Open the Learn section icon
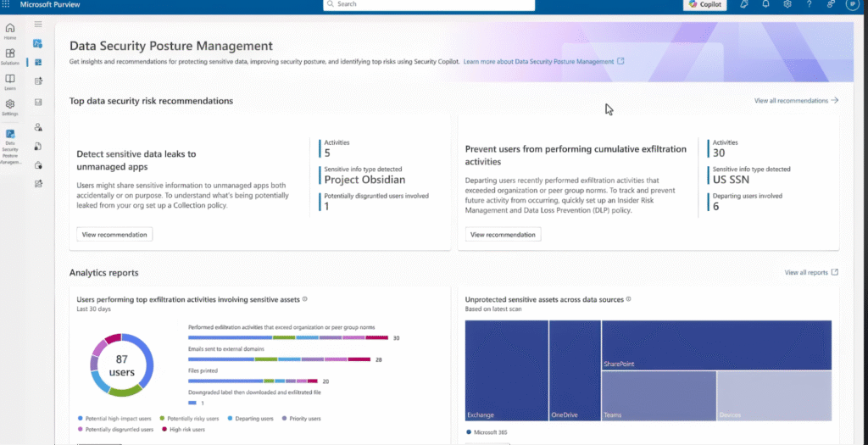The height and width of the screenshot is (445, 868). pyautogui.click(x=10, y=81)
